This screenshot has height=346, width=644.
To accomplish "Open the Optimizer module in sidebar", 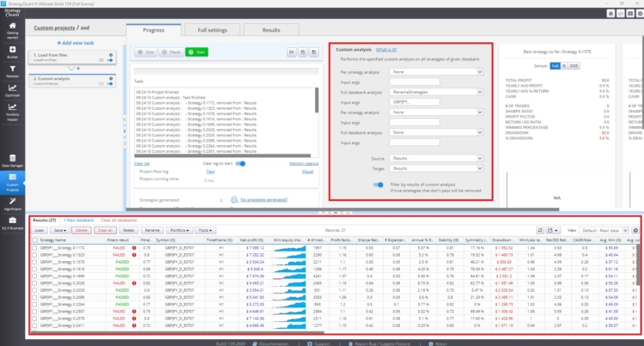I will tap(12, 90).
